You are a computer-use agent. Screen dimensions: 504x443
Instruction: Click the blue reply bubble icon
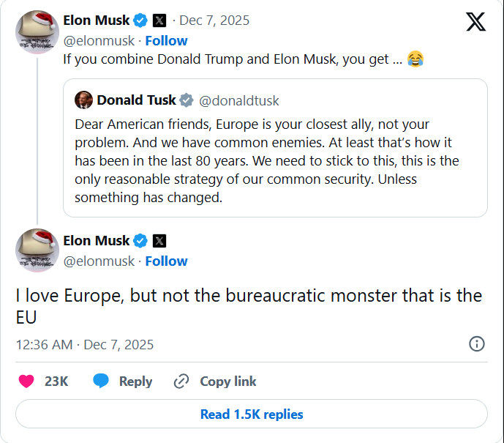(x=101, y=381)
